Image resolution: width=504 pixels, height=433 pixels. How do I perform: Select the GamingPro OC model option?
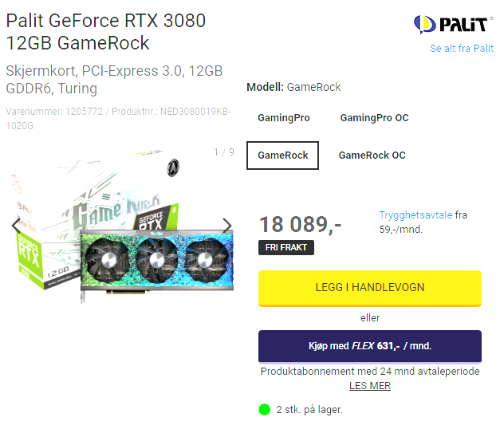point(375,118)
